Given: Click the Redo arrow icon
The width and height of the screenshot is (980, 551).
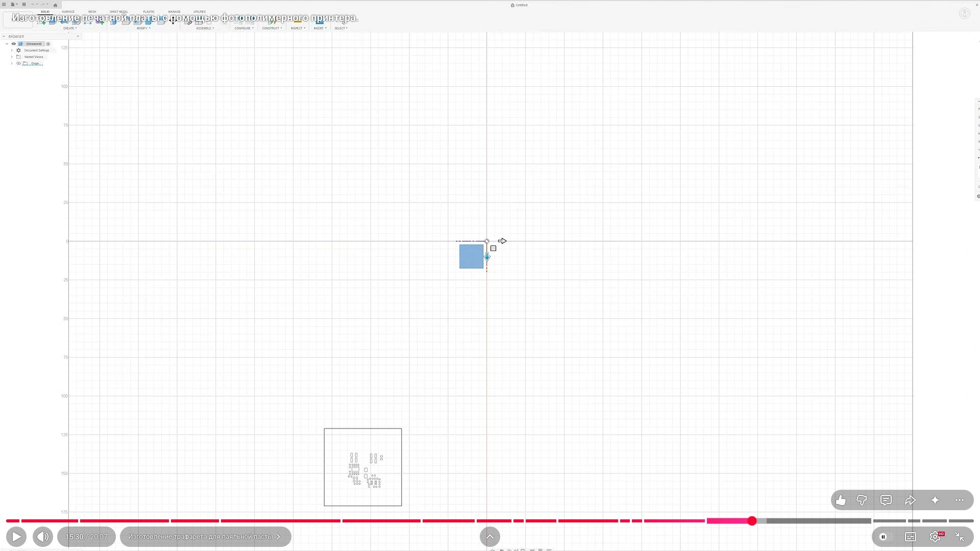Looking at the screenshot, I should 43,5.
